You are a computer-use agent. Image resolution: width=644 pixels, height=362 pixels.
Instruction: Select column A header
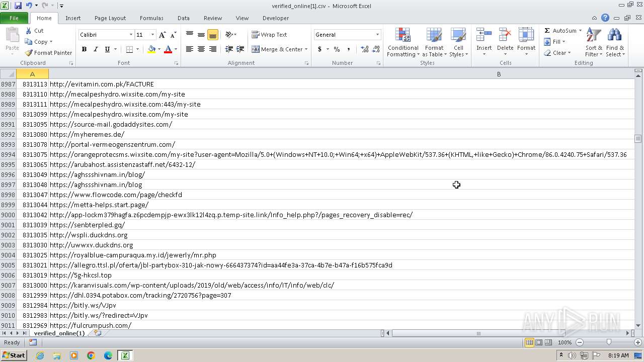pyautogui.click(x=32, y=74)
